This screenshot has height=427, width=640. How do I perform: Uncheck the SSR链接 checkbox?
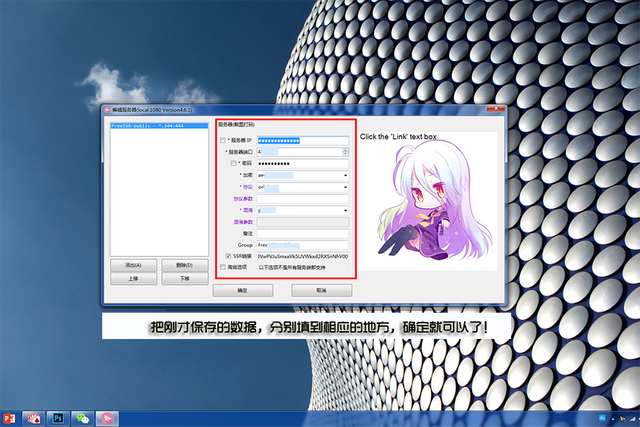(228, 256)
